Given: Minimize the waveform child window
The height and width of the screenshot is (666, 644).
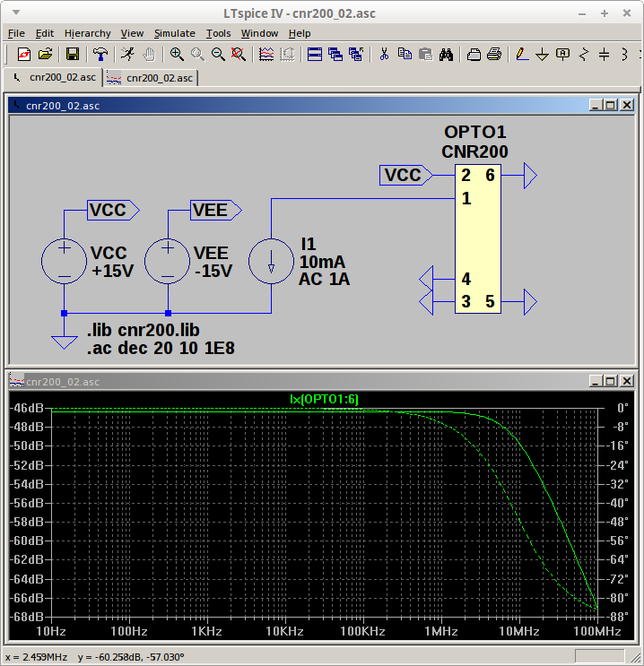Looking at the screenshot, I should [596, 381].
